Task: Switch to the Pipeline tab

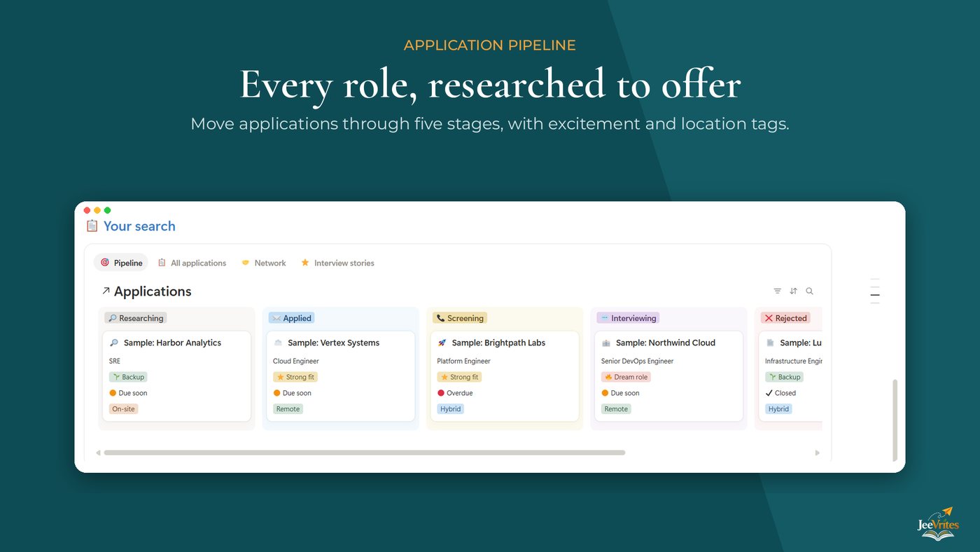Action: point(121,263)
